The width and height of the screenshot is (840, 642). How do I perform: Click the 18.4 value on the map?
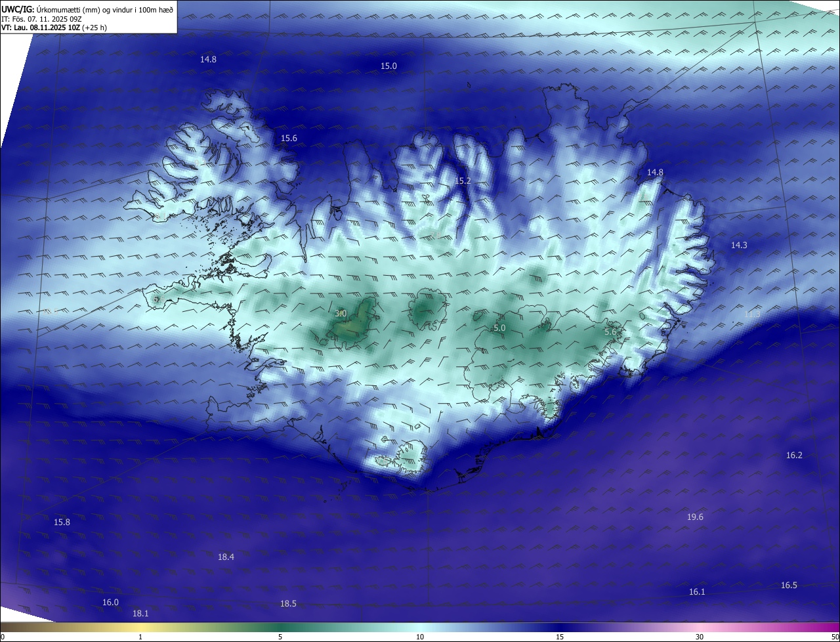pyautogui.click(x=226, y=557)
